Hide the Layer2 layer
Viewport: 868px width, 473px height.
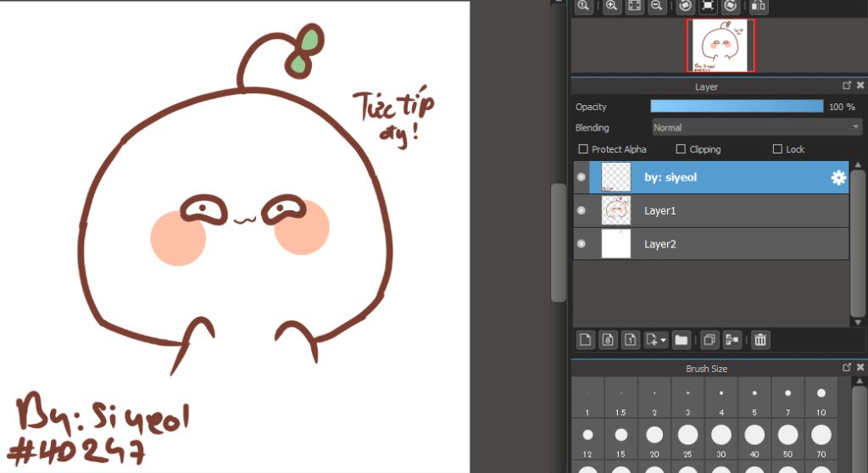click(581, 243)
